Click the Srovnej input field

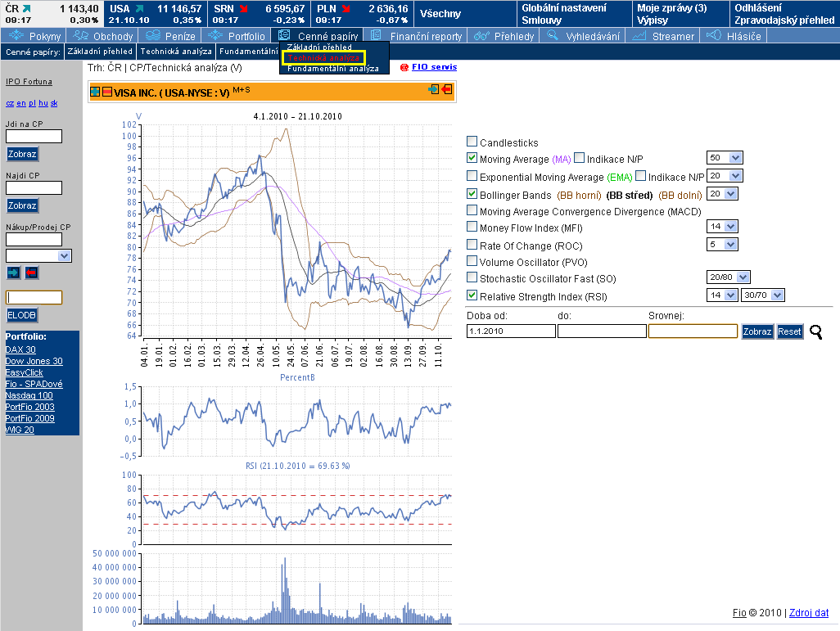(x=693, y=331)
